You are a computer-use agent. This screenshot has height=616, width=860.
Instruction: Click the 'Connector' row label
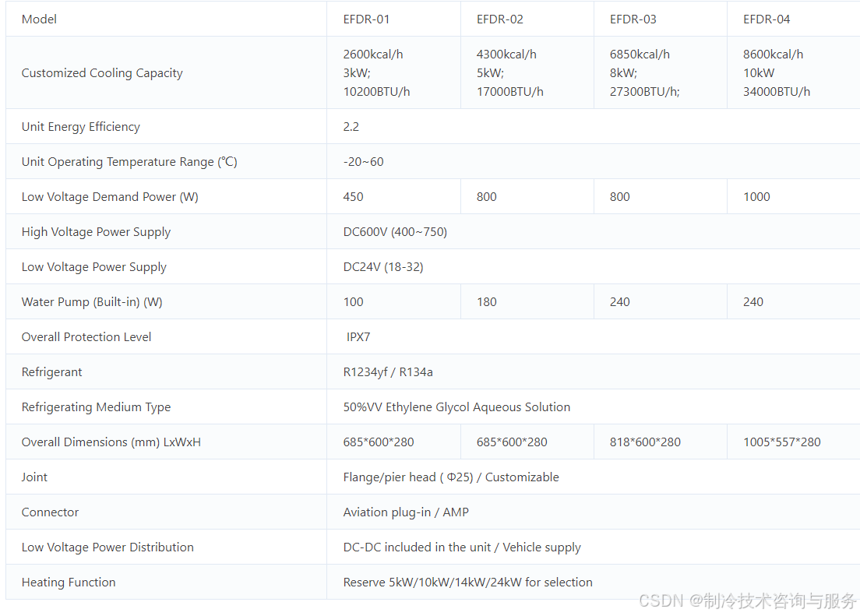pos(50,512)
